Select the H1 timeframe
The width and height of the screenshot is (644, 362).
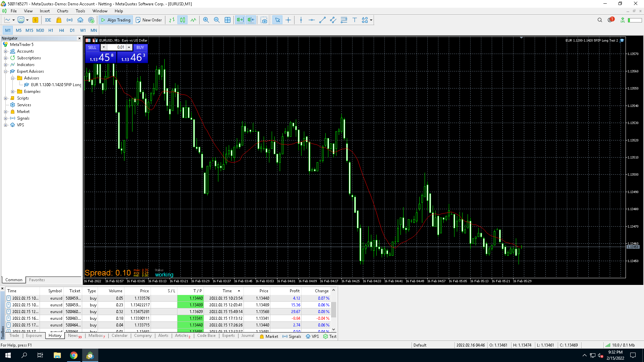51,31
